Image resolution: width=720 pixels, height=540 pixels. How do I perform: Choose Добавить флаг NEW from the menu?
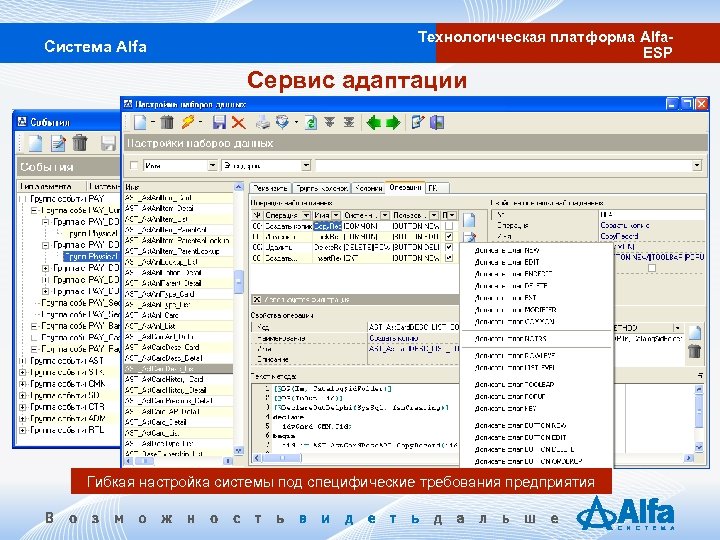coord(536,250)
